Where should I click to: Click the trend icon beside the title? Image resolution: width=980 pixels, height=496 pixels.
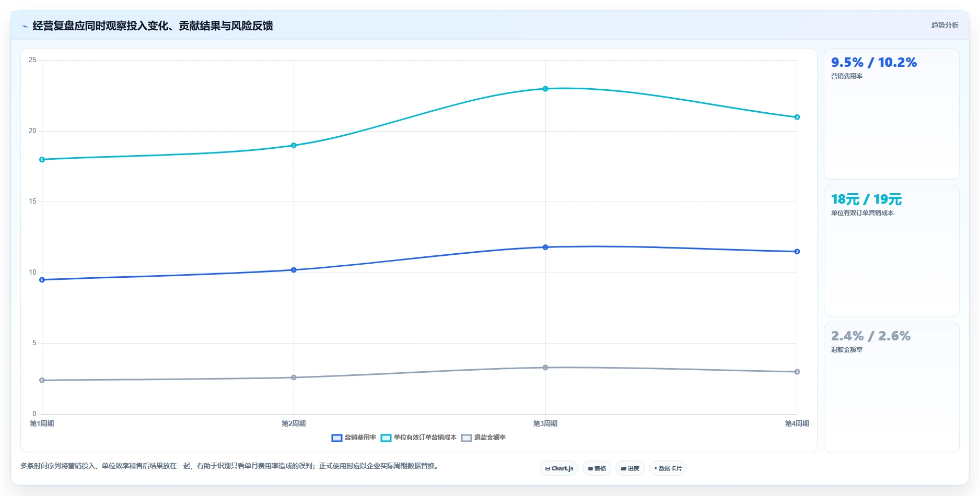[25, 26]
